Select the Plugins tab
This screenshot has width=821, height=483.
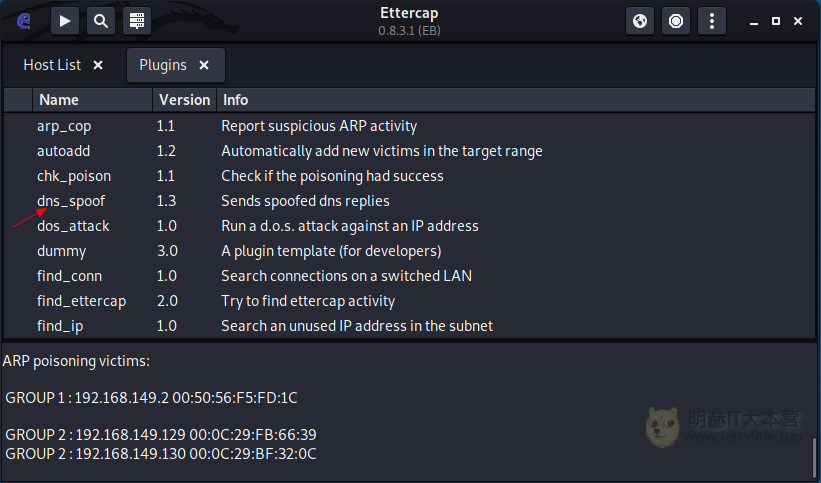coord(163,65)
